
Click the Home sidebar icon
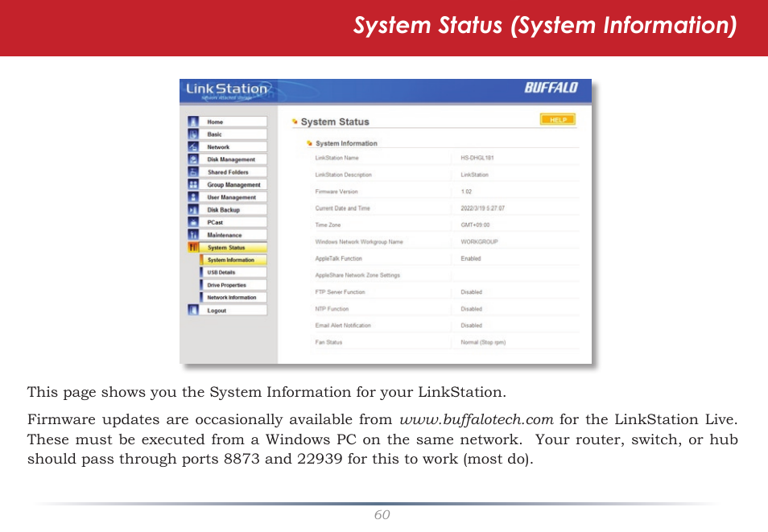click(193, 122)
